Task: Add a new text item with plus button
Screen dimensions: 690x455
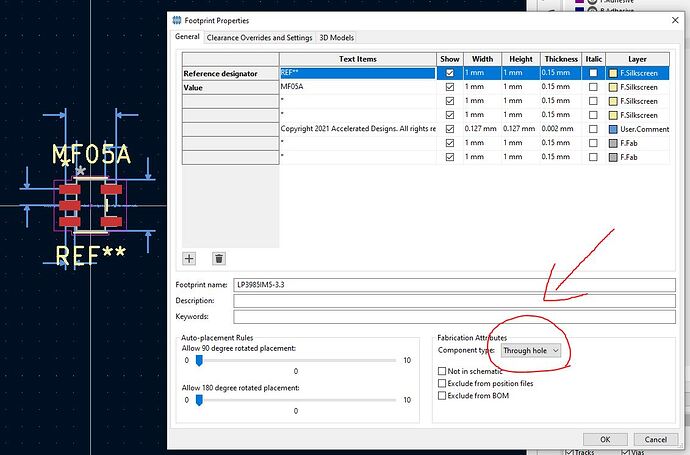Action: pyautogui.click(x=189, y=258)
